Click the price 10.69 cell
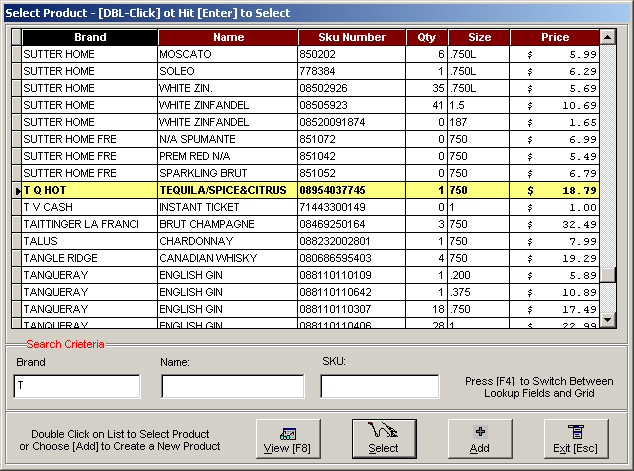The image size is (634, 471). tap(554, 105)
